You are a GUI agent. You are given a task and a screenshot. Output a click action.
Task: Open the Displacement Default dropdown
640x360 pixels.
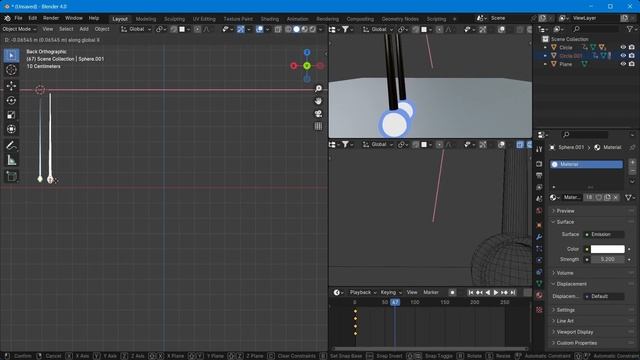pyautogui.click(x=603, y=296)
